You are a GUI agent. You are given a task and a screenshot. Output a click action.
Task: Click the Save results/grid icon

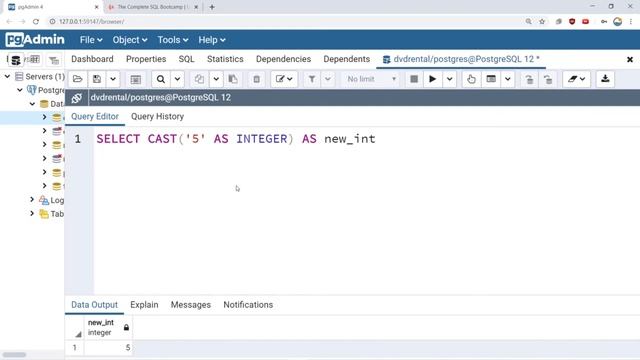click(136, 79)
